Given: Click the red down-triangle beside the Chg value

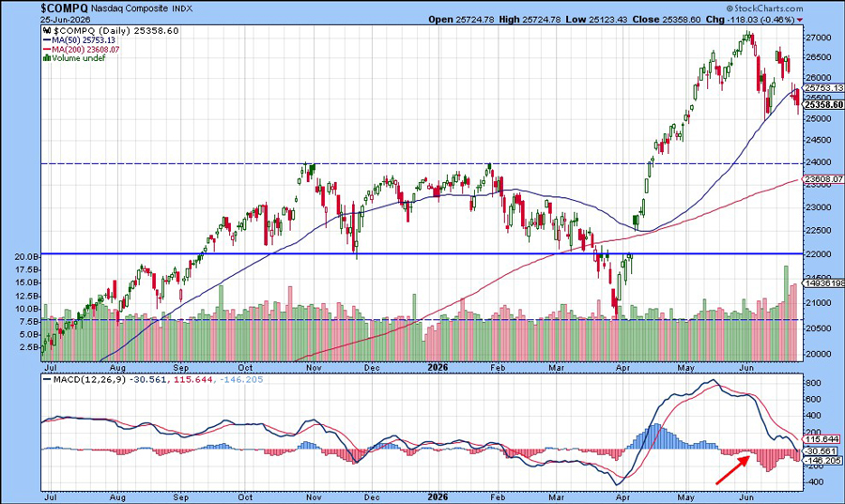Looking at the screenshot, I should [x=800, y=20].
